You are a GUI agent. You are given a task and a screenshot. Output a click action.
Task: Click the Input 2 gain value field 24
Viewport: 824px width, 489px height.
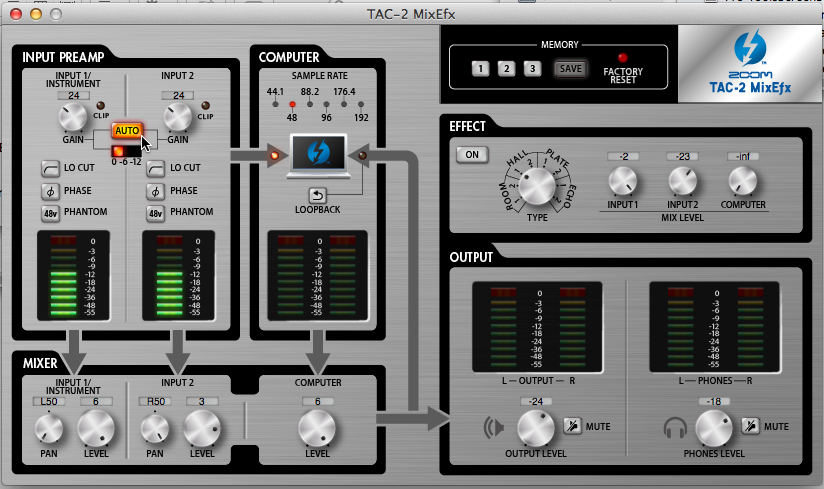coord(179,96)
